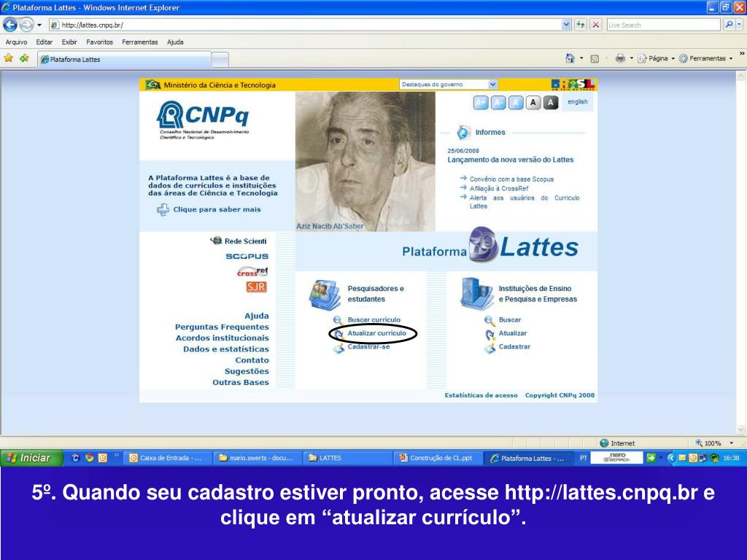The image size is (747, 560).
Task: Switch to Construção de CL.ppt taskbar button
Action: pos(438,458)
